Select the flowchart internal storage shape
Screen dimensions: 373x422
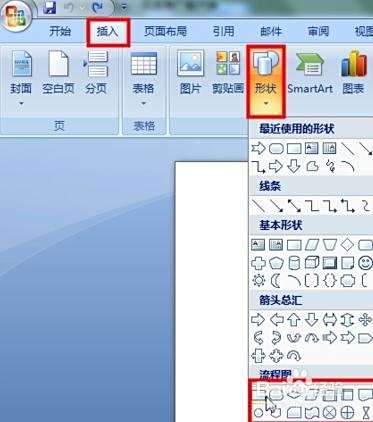pos(348,395)
